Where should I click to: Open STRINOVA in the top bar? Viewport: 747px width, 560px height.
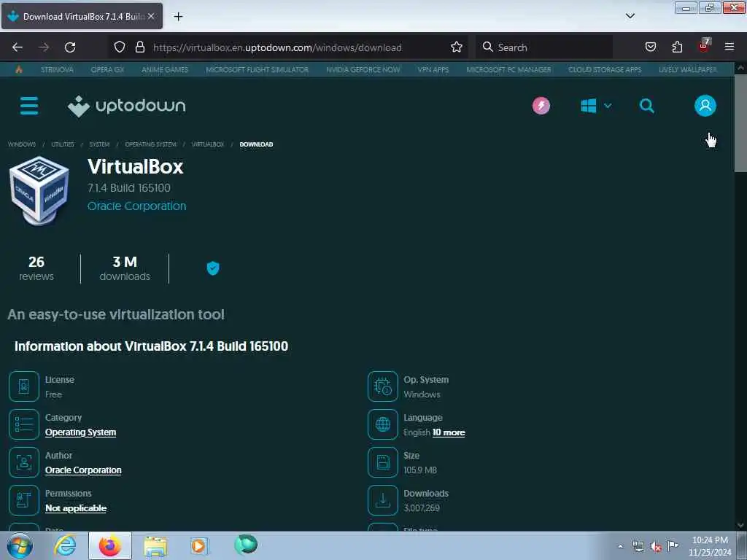[57, 69]
